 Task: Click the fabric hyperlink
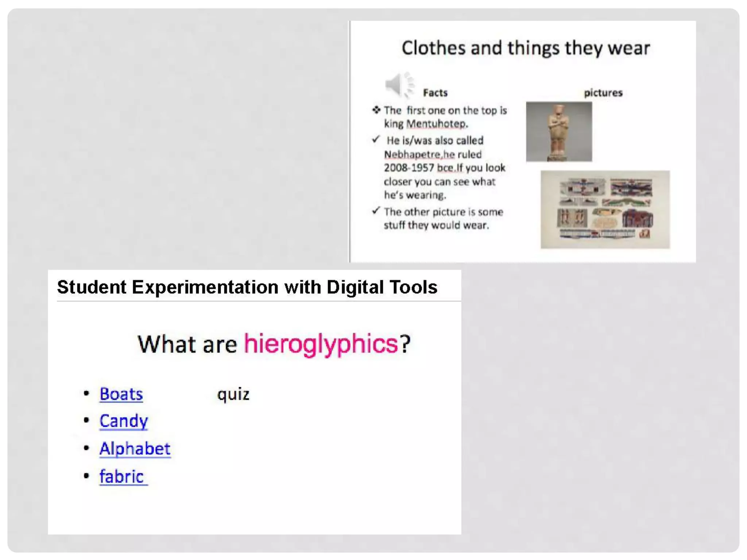tap(122, 476)
